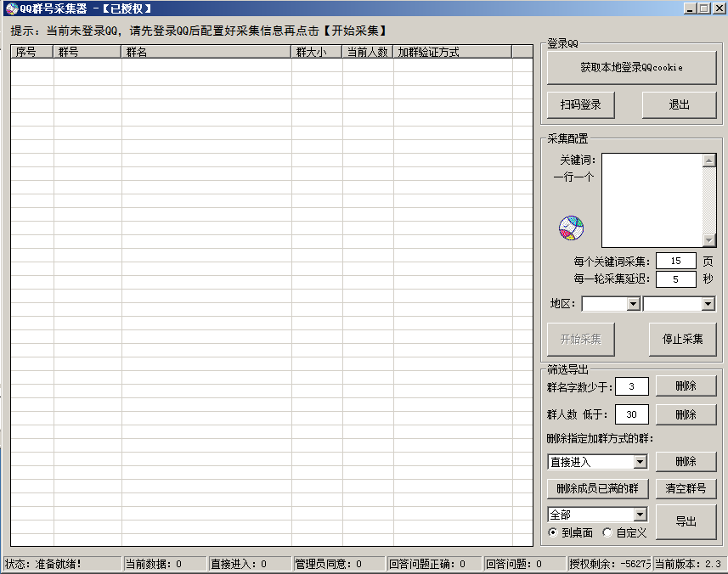Sort by the 加群验证方式 column header

453,52
